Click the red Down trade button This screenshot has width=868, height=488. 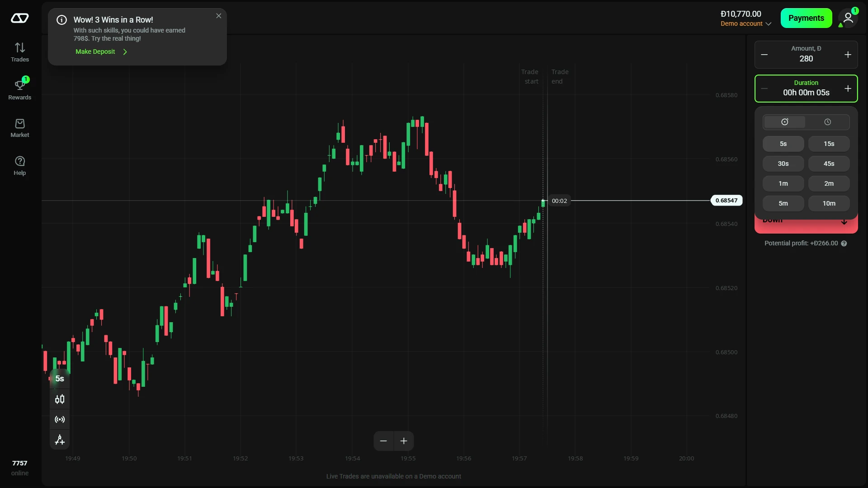pyautogui.click(x=806, y=225)
